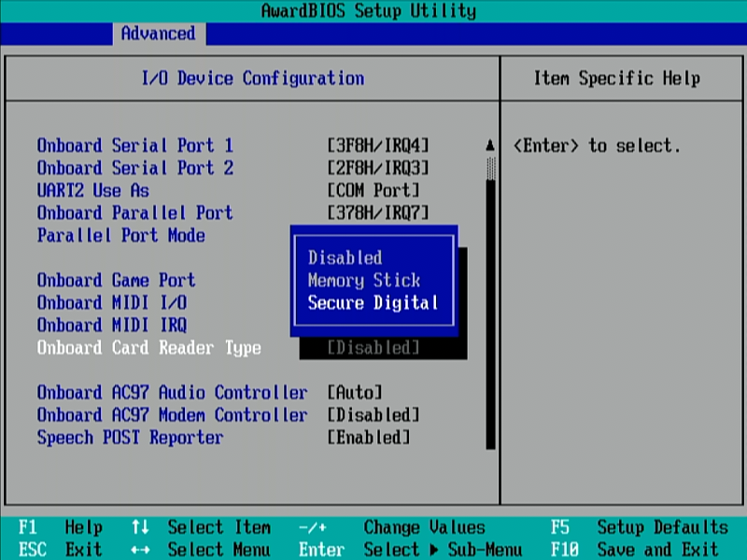Click the up-down arrows Select Item icon
Image resolution: width=747 pixels, height=560 pixels.
click(140, 527)
